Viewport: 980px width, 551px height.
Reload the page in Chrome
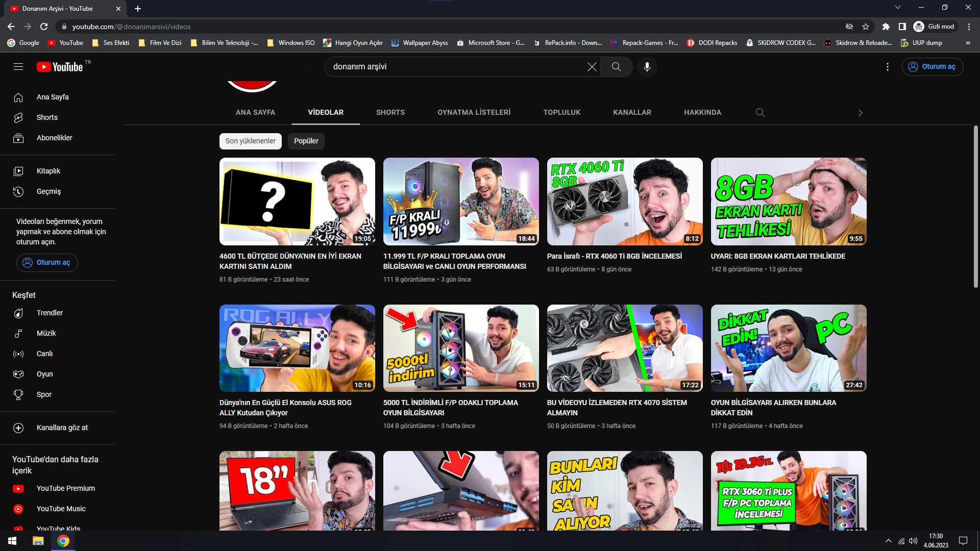[x=44, y=27]
